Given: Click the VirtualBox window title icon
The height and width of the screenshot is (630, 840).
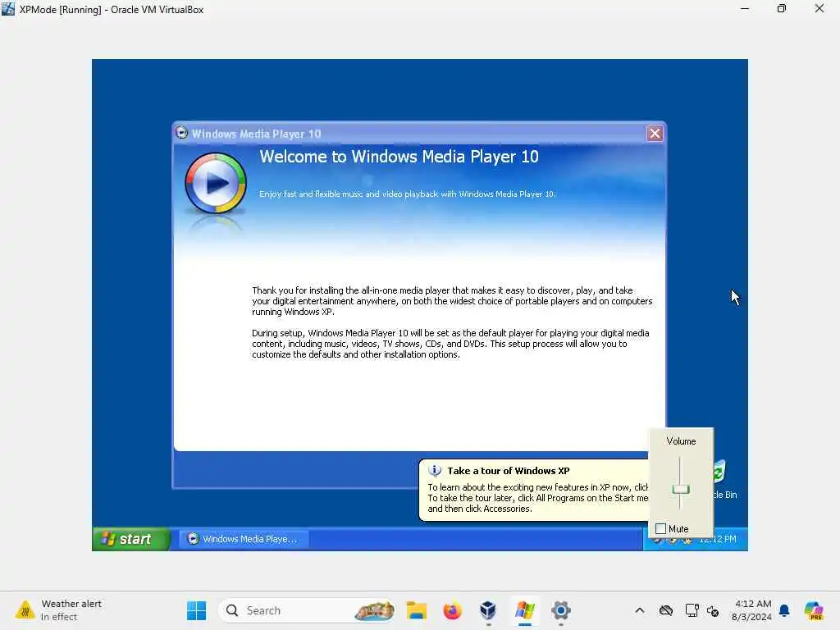Looking at the screenshot, I should 8,8.
